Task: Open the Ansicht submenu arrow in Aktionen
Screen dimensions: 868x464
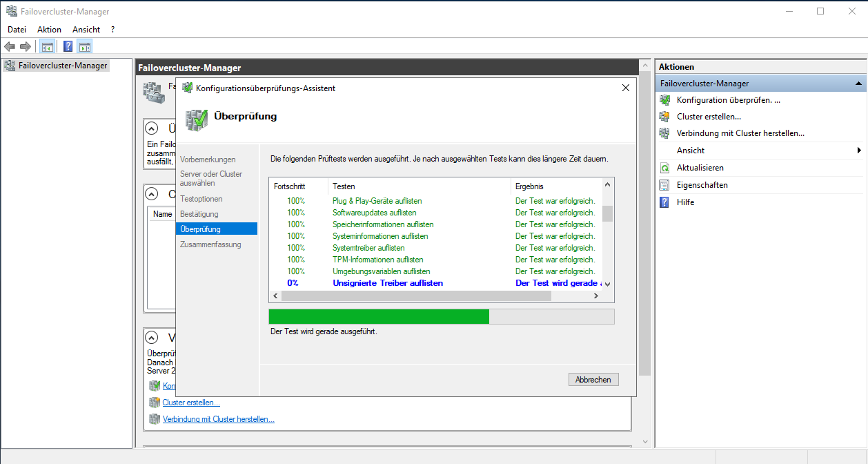Action: (x=860, y=150)
